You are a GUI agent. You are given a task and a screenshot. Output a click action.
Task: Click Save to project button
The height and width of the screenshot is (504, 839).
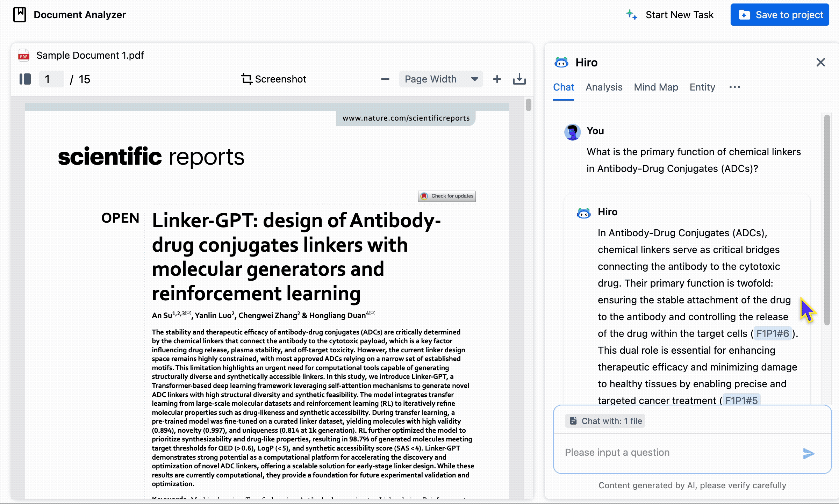(780, 15)
